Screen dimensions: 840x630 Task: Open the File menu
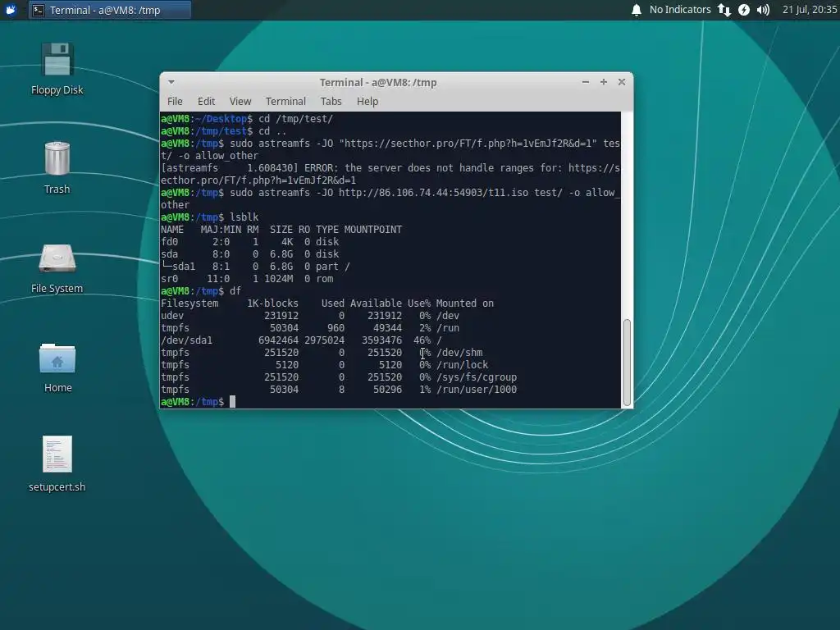[175, 101]
